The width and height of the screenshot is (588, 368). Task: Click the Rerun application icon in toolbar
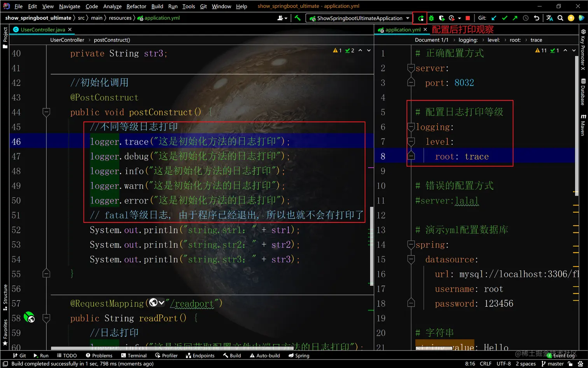(421, 18)
